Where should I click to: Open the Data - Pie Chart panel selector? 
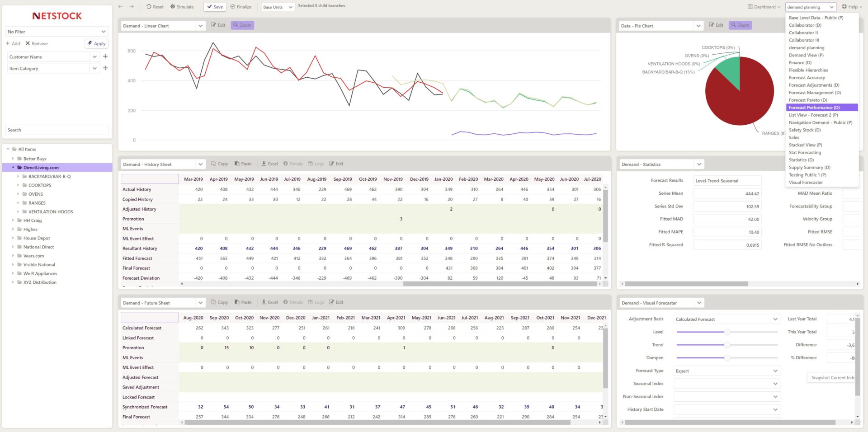tap(661, 26)
